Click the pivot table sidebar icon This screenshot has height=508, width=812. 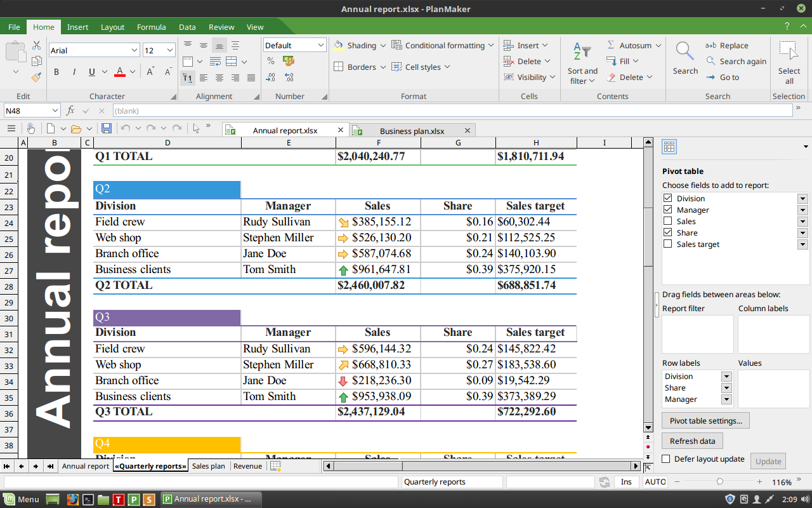click(x=669, y=147)
